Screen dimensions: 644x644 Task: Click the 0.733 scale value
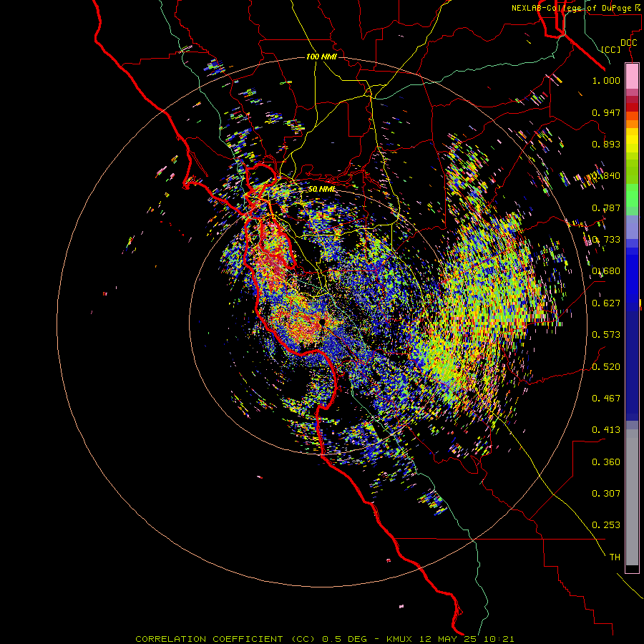(606, 240)
